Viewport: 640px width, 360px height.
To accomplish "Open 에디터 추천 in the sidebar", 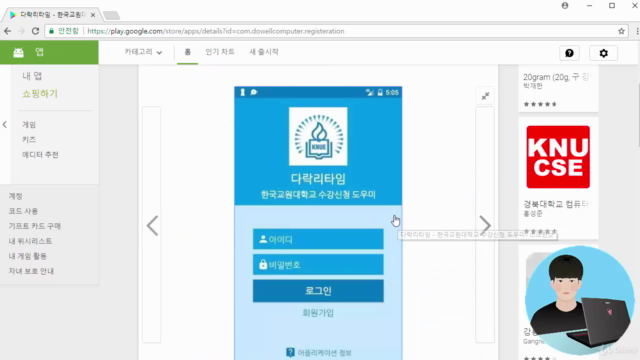I will pos(40,155).
